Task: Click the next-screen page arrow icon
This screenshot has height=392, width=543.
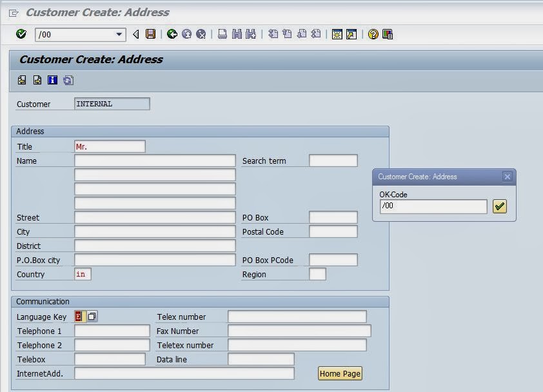Action: (x=37, y=80)
